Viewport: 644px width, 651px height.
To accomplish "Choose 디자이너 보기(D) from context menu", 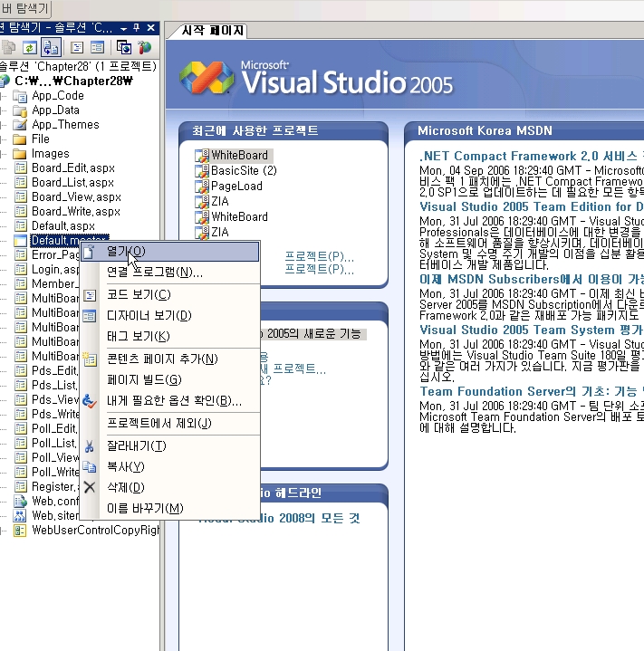I will [x=170, y=315].
